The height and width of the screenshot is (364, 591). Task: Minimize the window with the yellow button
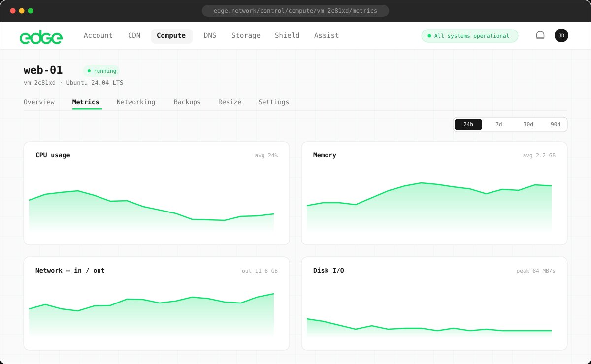tap(22, 11)
